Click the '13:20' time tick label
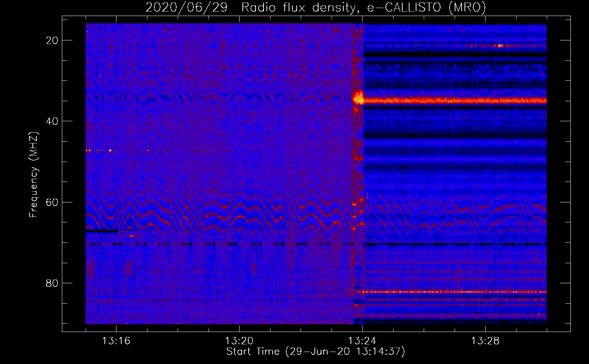589x364 pixels. [239, 341]
